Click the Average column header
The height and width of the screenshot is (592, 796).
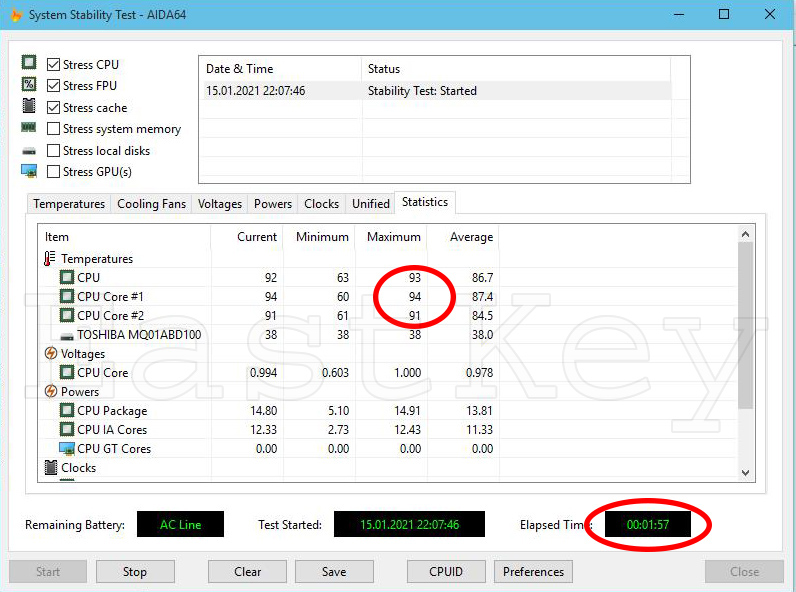pos(463,237)
